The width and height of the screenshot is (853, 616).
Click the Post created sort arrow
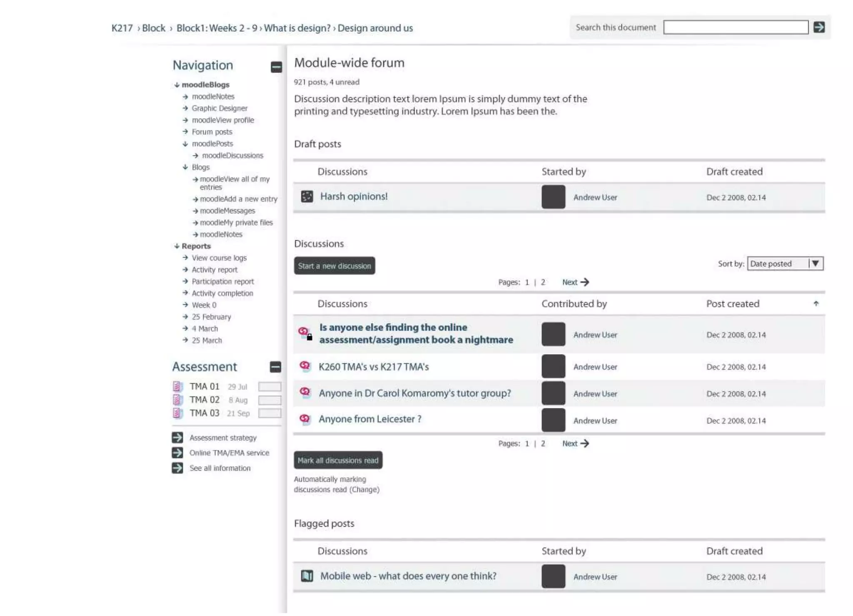click(816, 304)
